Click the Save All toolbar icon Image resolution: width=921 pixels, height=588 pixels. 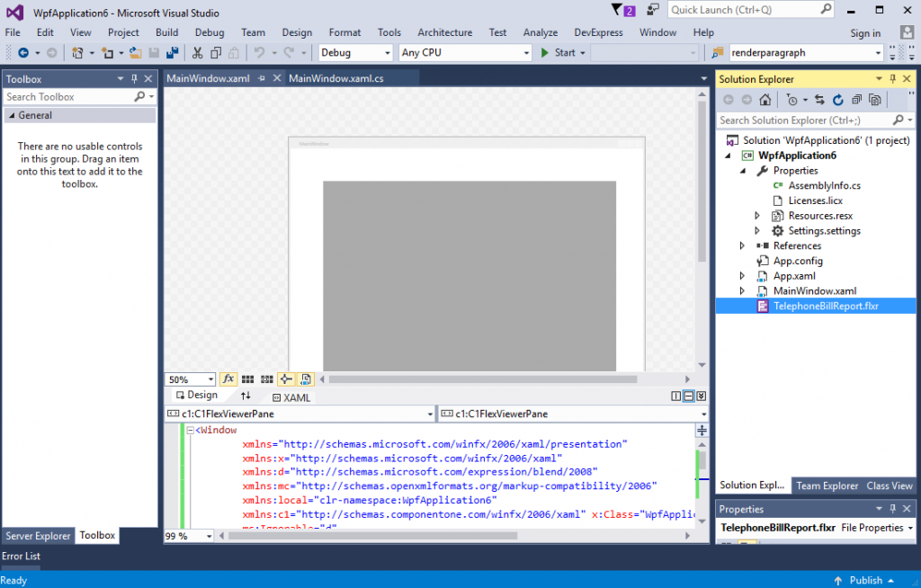[172, 53]
